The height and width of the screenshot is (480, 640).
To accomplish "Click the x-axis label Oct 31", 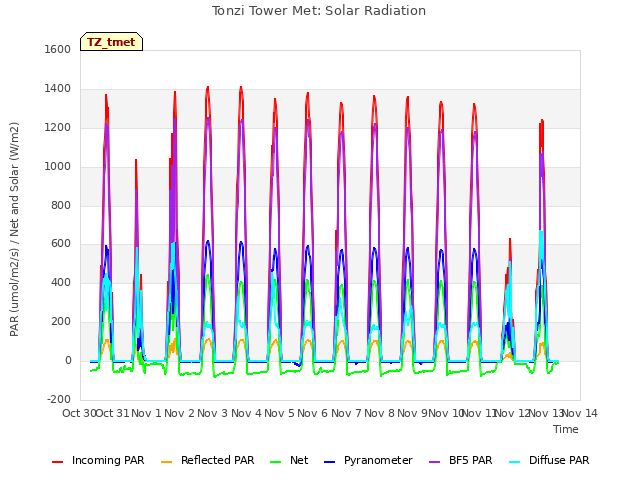I will 113,413.
